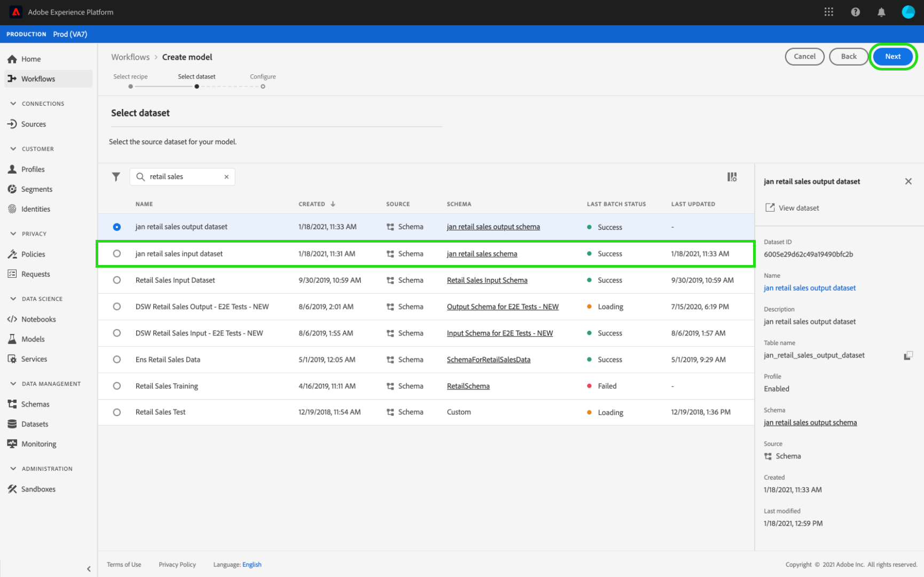Clear the retail sales search text

coord(226,177)
